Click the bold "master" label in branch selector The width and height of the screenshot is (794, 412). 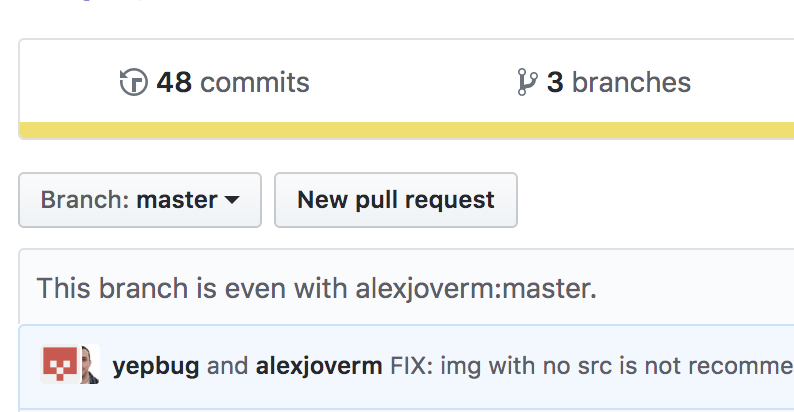pyautogui.click(x=177, y=200)
